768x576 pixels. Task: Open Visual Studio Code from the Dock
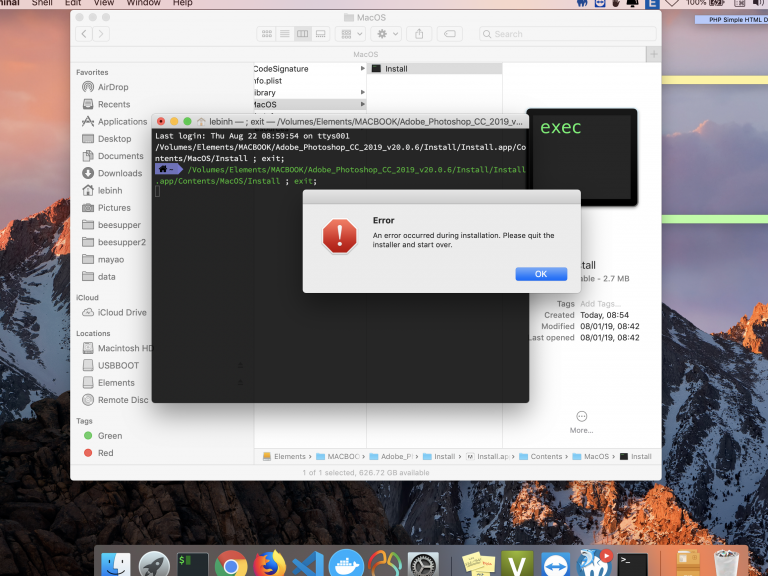[x=308, y=565]
